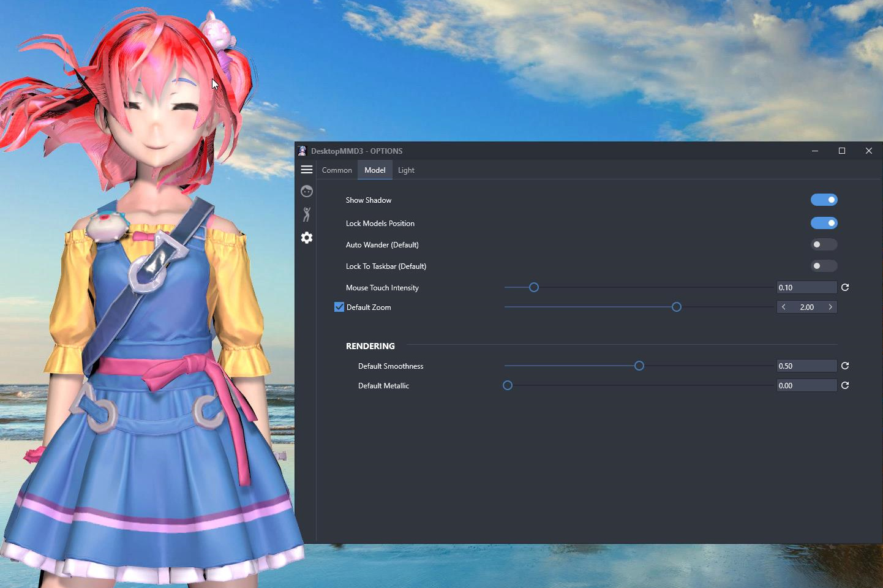Uncheck the Default Zoom checkbox
This screenshot has width=883, height=588.
[x=339, y=307]
